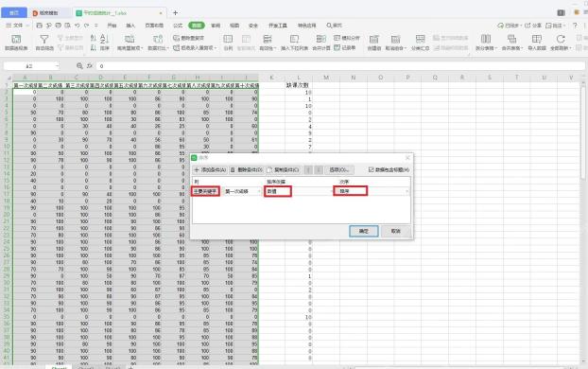Select column M header
The width and height of the screenshot is (588, 369).
pyautogui.click(x=326, y=78)
